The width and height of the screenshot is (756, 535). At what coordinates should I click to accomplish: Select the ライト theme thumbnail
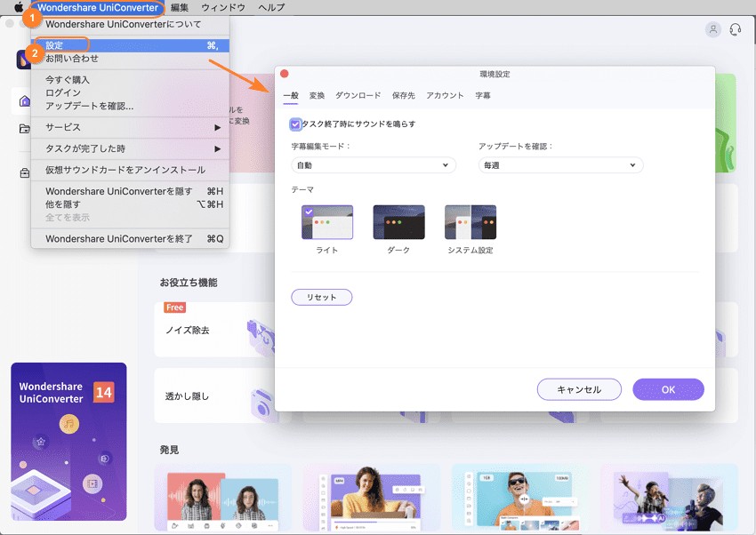pos(327,222)
